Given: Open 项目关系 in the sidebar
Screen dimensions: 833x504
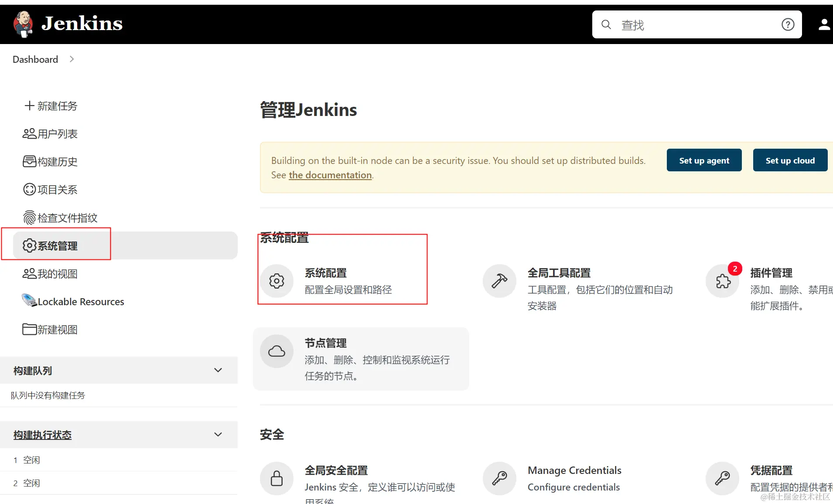Looking at the screenshot, I should [58, 190].
